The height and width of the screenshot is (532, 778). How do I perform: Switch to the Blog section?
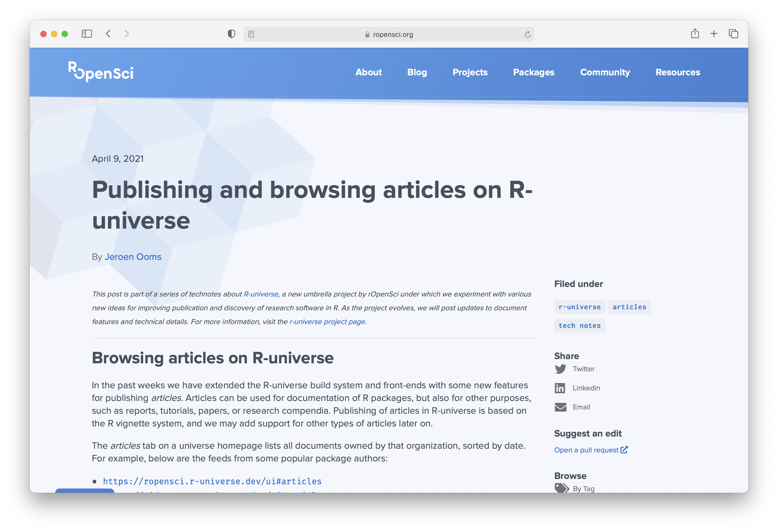tap(417, 72)
